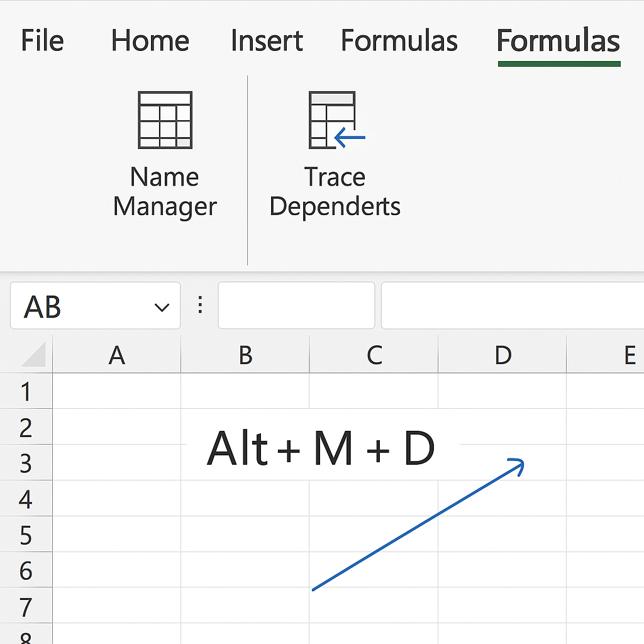Click the vertical dots beside the Name Box

tap(201, 306)
